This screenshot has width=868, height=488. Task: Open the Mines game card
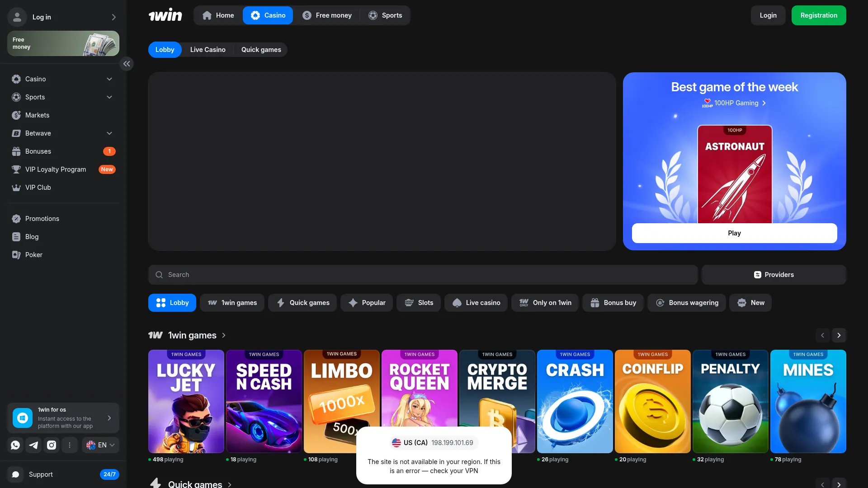point(808,401)
